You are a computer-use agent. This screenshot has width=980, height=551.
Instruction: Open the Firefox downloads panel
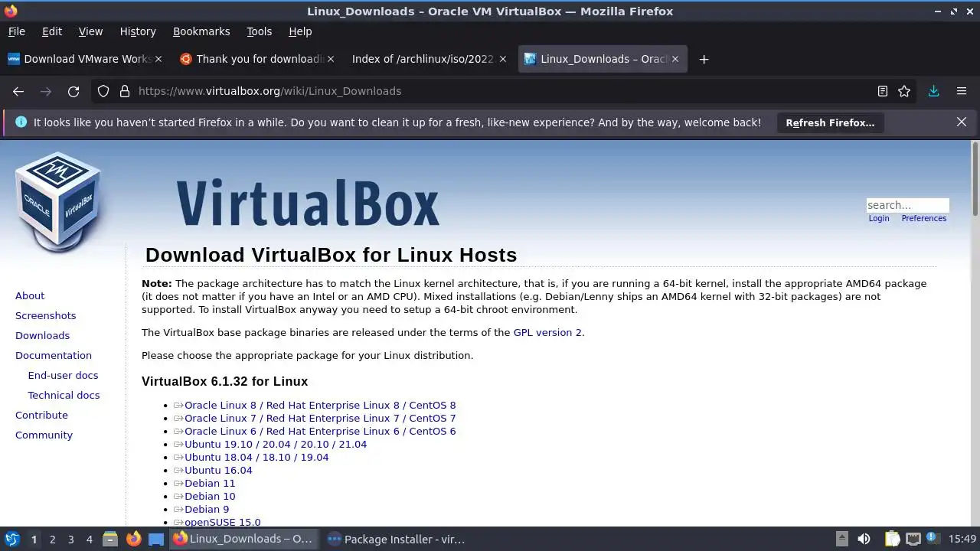tap(933, 91)
